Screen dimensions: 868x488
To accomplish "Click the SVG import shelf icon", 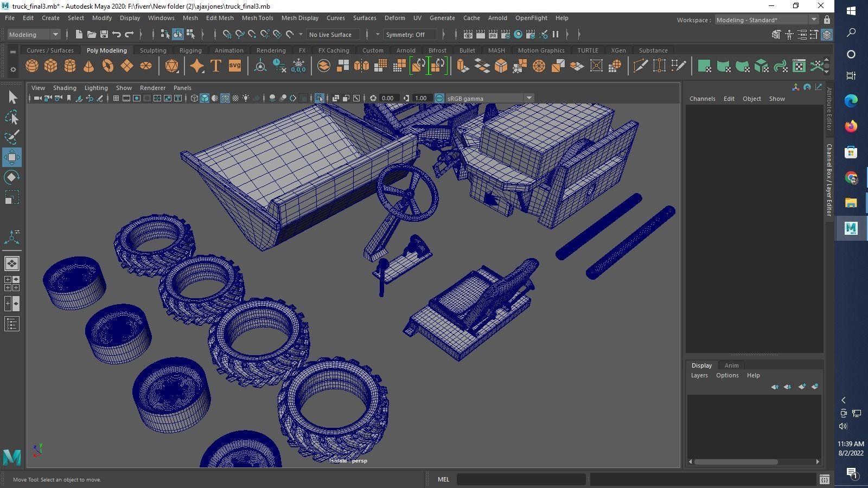I will [x=234, y=66].
